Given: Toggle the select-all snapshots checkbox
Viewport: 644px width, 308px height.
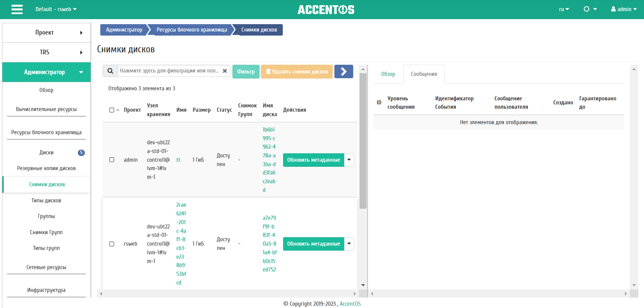Looking at the screenshot, I should tap(112, 110).
